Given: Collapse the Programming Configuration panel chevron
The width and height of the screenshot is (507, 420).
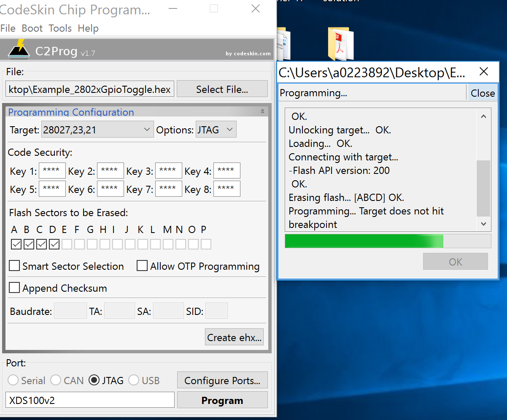Looking at the screenshot, I should 262,111.
